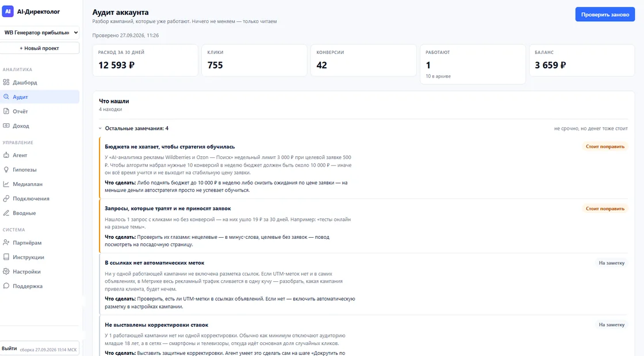
Task: Click the 4 находки count text
Action: [x=110, y=110]
